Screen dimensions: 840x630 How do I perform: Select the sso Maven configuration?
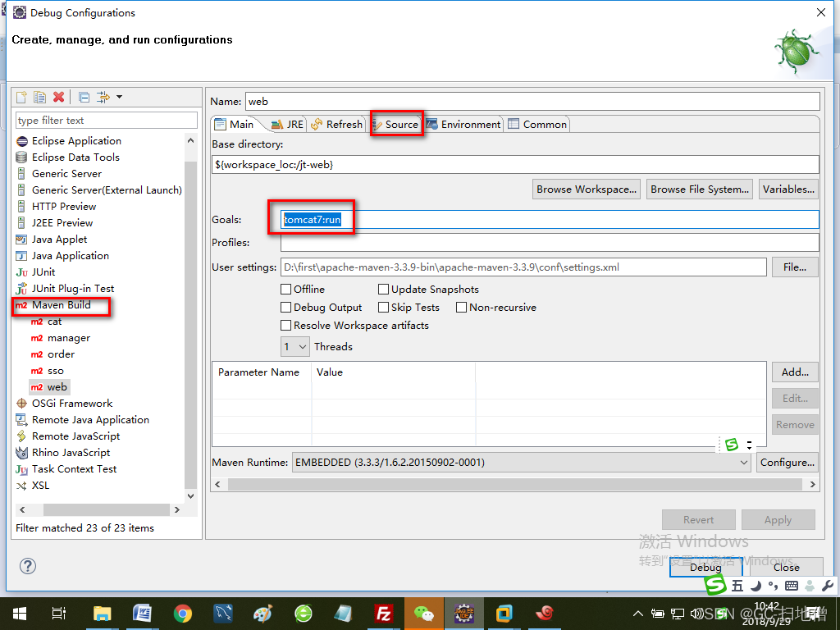pos(56,372)
